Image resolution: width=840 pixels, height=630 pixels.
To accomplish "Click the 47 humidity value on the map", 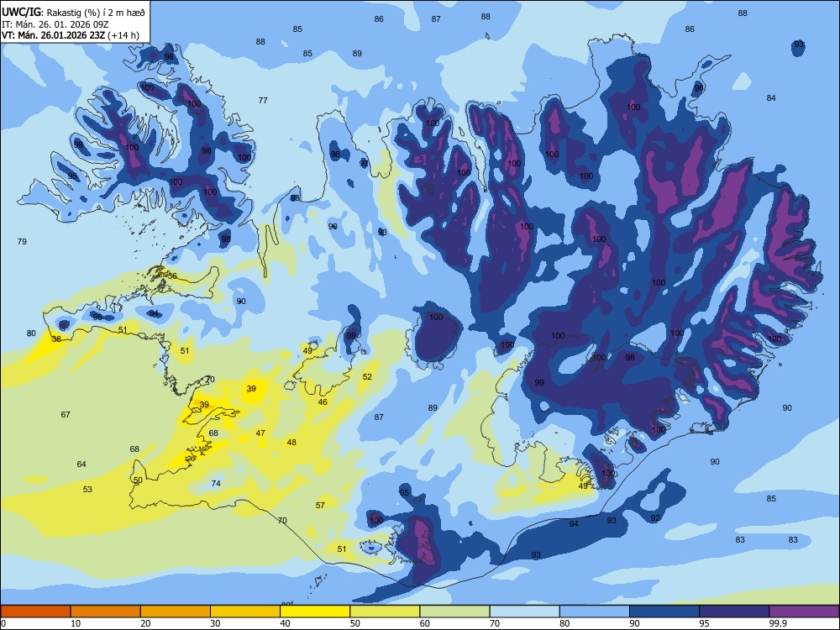I will [260, 433].
